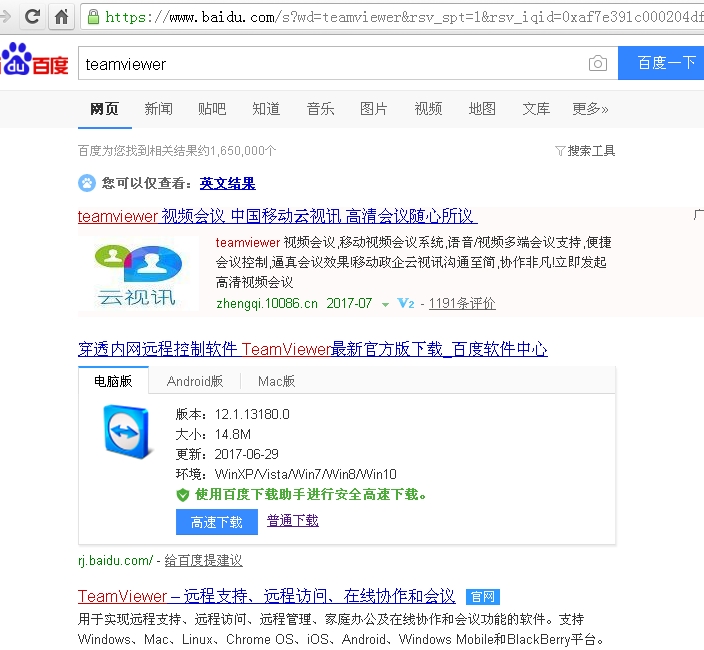
Task: Click the 百度一下 search button
Action: [x=661, y=63]
